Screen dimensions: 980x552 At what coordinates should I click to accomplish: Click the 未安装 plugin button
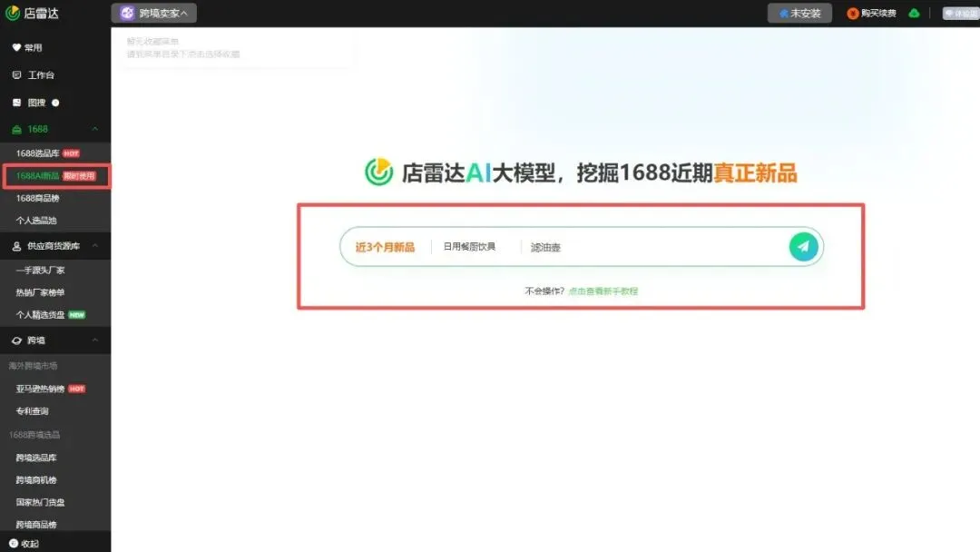pyautogui.click(x=799, y=13)
